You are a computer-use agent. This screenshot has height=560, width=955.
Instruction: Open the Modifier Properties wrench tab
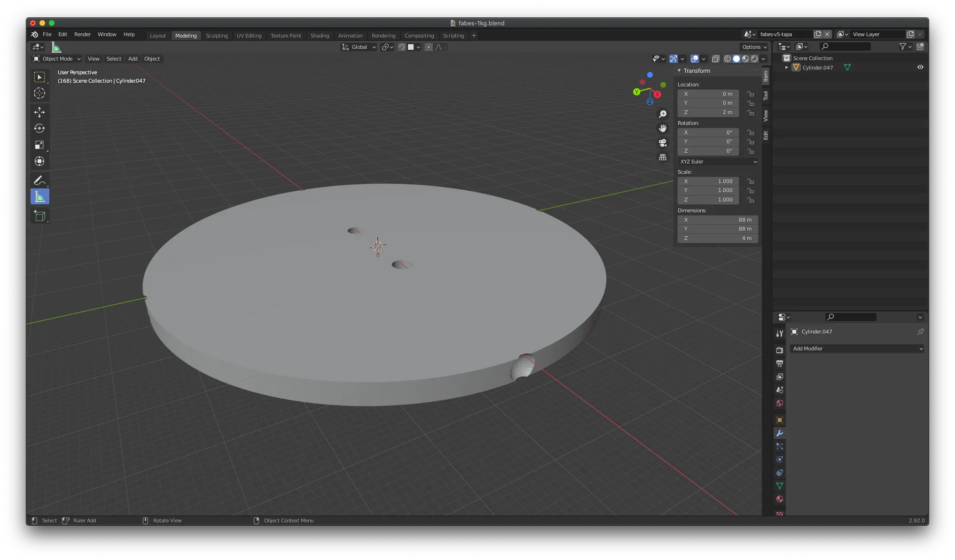point(779,433)
